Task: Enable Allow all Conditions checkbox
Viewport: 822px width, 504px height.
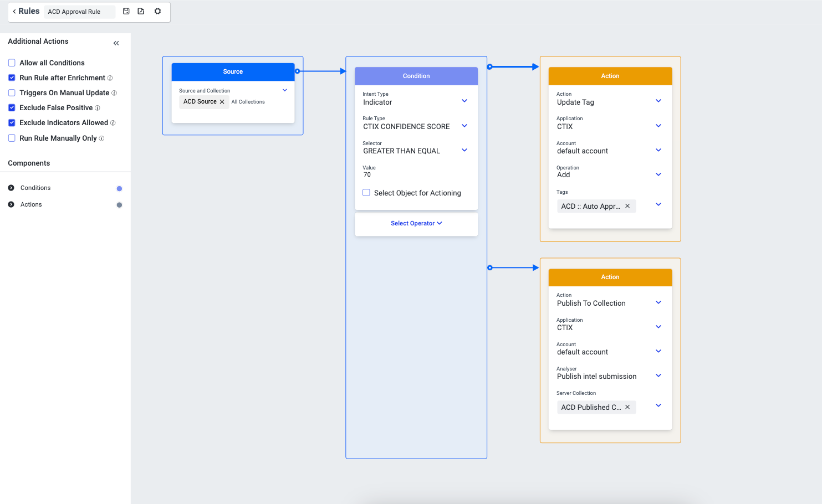Action: click(12, 63)
